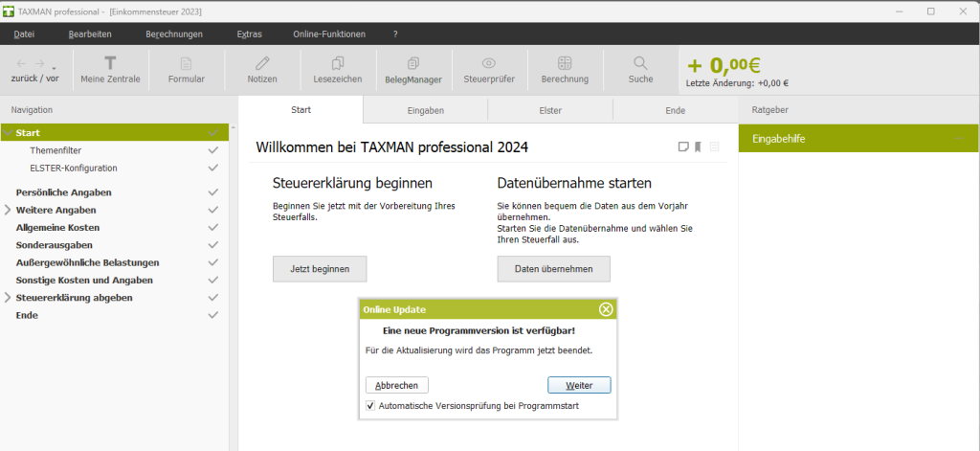
Task: Open the Steuerprüfer eye tool
Action: pos(489,70)
